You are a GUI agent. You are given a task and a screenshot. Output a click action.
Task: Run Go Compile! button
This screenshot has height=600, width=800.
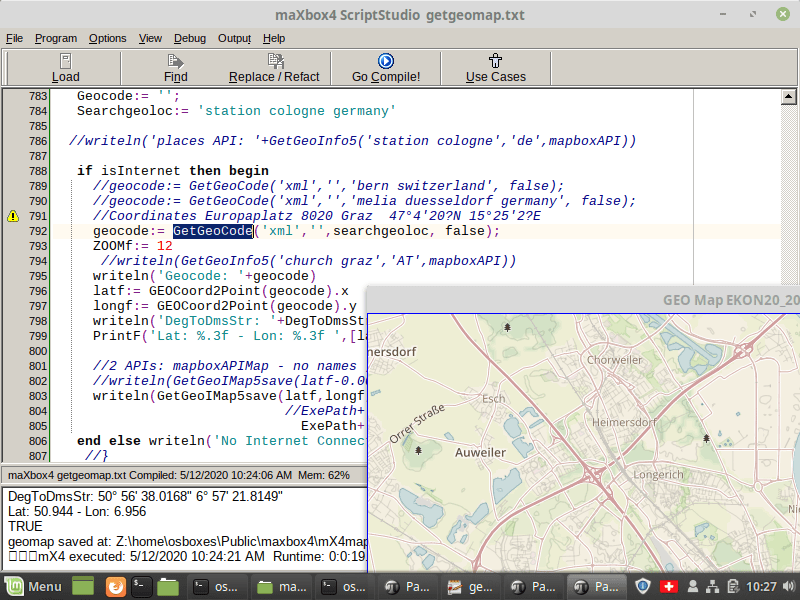386,68
